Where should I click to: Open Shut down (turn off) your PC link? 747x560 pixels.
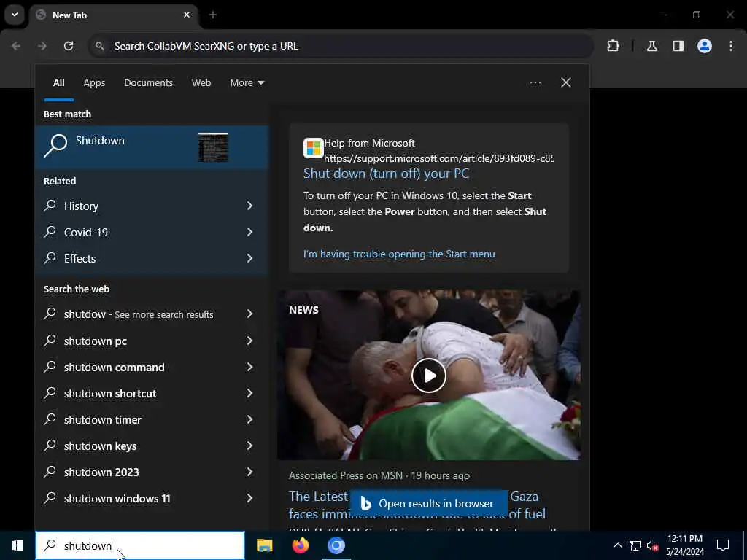coord(386,174)
